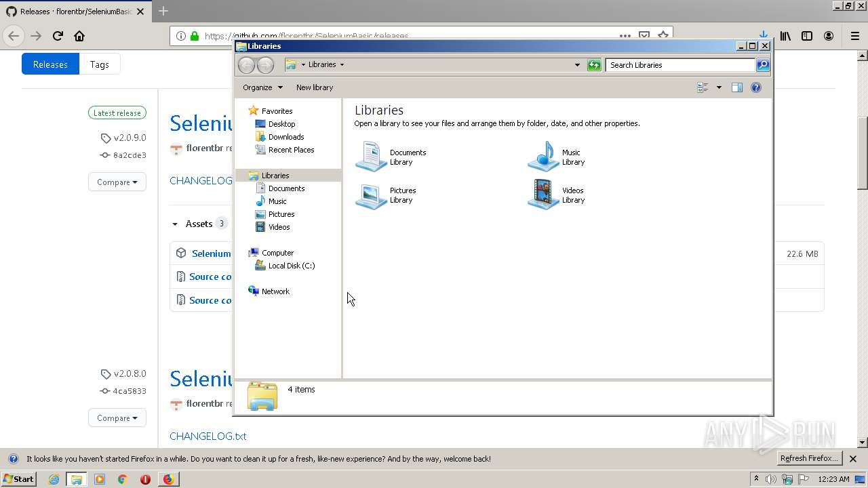Open the Windows Start menu
Image resolution: width=868 pixels, height=488 pixels.
tap(19, 479)
